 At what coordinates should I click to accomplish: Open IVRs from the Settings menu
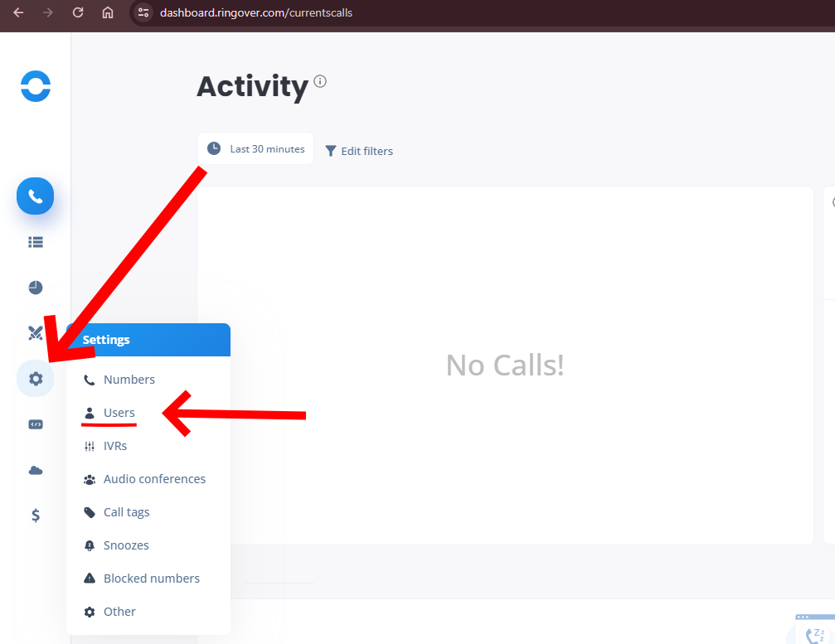(114, 446)
